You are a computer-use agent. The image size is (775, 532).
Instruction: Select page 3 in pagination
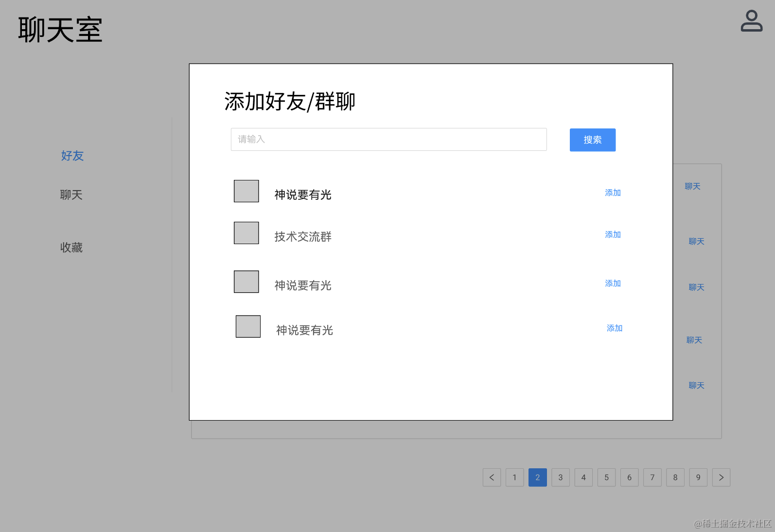coord(561,478)
